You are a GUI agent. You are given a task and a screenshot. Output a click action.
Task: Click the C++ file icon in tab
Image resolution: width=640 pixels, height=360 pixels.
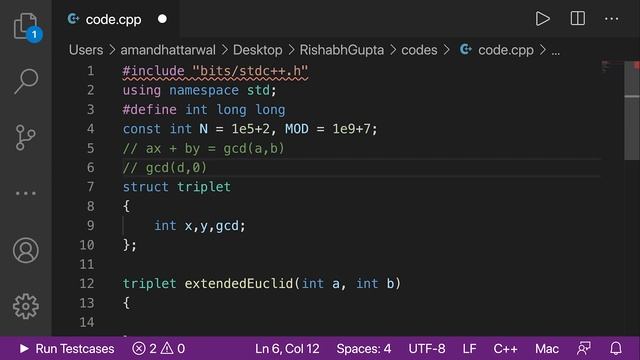[73, 19]
